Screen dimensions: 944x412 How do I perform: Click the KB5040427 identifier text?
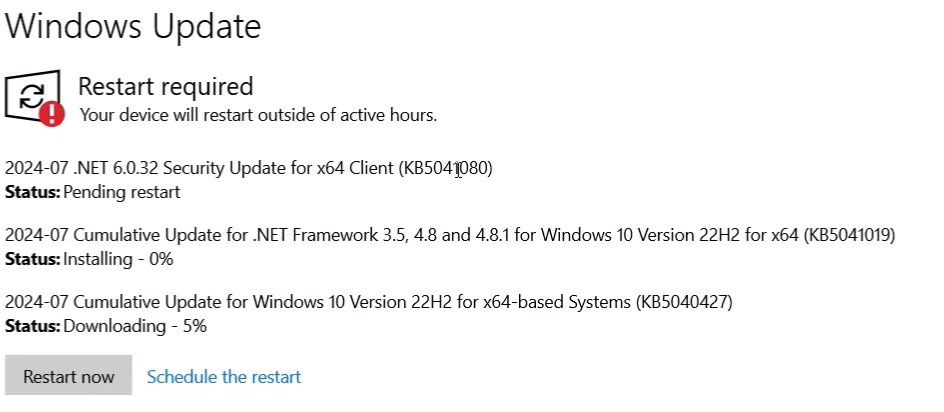coord(684,301)
